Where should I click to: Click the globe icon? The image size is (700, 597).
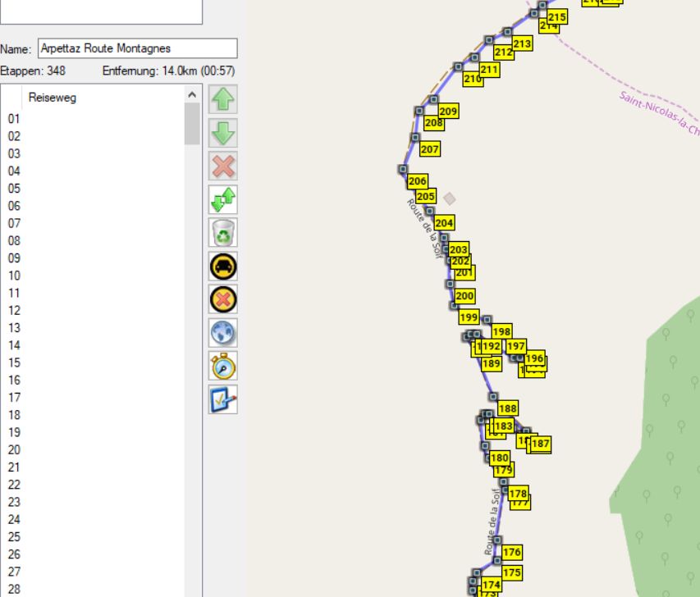pos(224,332)
